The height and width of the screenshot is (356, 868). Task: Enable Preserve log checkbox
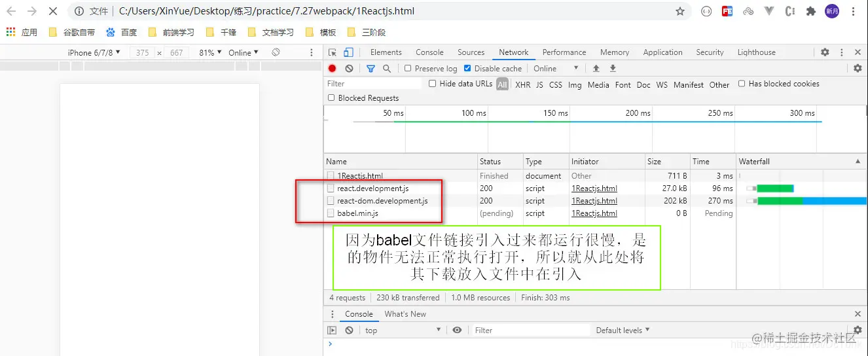(x=408, y=68)
